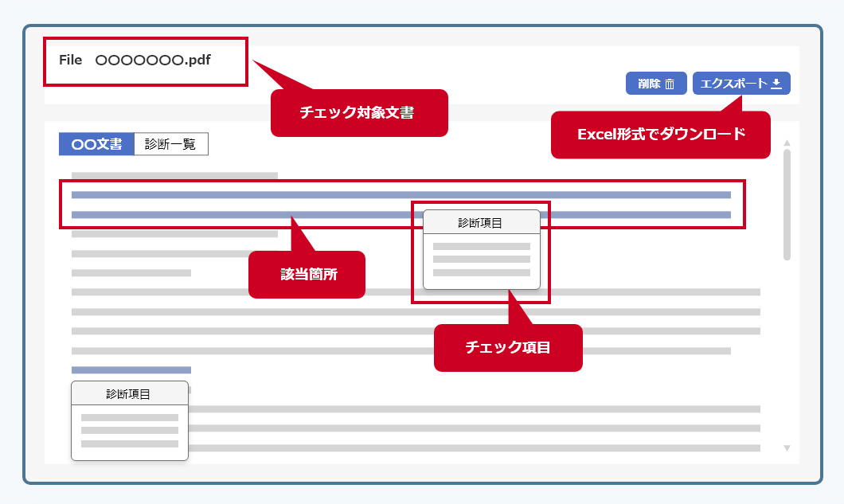844x504 pixels.
Task: Click the lower-left 診断項目 popup header
Action: pos(130,393)
